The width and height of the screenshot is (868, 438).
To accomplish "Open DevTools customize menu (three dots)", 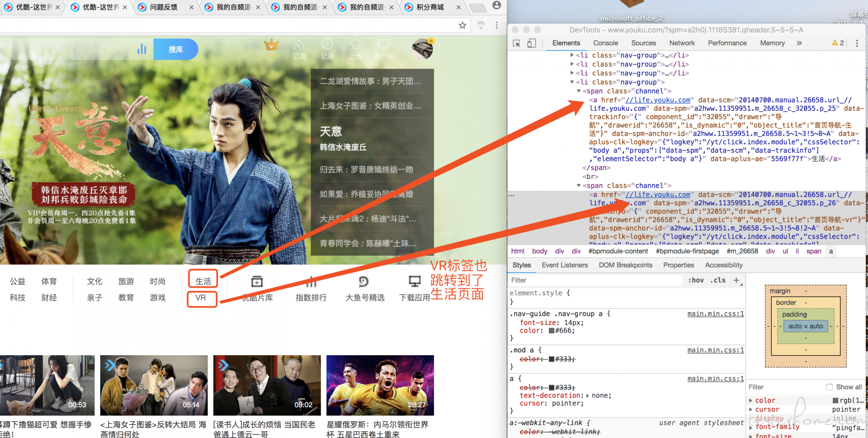I will [x=857, y=43].
